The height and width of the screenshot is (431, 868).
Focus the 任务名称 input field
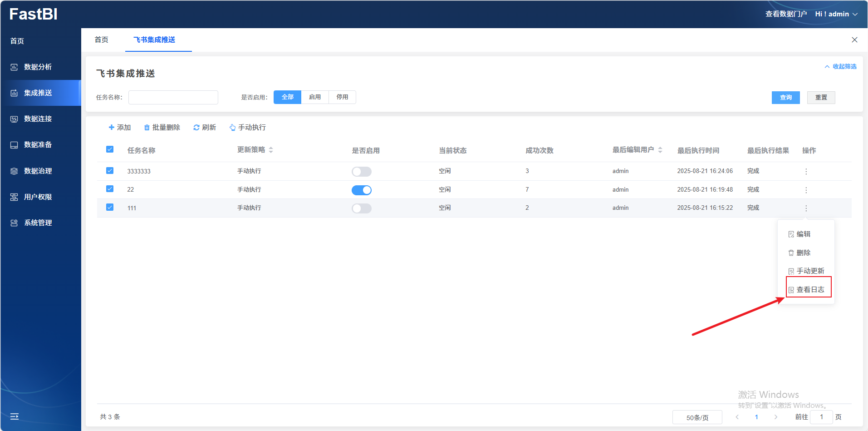tap(173, 98)
